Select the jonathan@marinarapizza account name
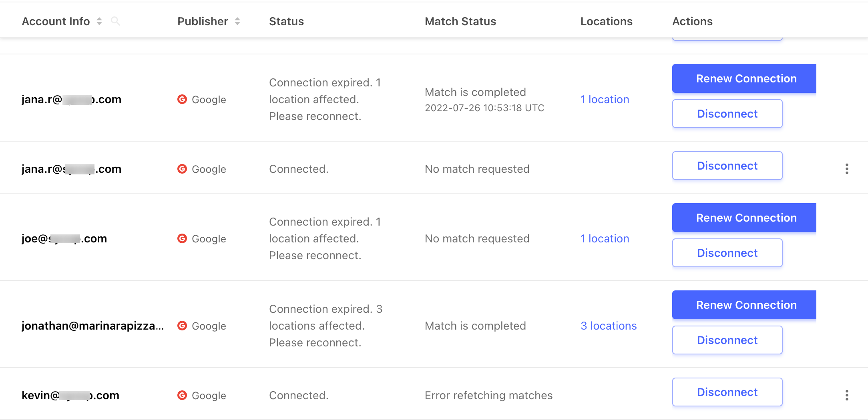The width and height of the screenshot is (868, 420). (x=93, y=326)
